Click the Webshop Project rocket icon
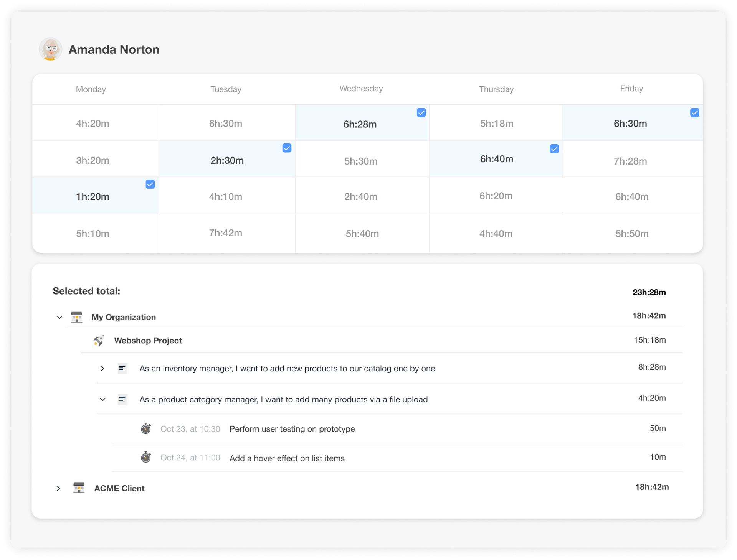 tap(99, 341)
